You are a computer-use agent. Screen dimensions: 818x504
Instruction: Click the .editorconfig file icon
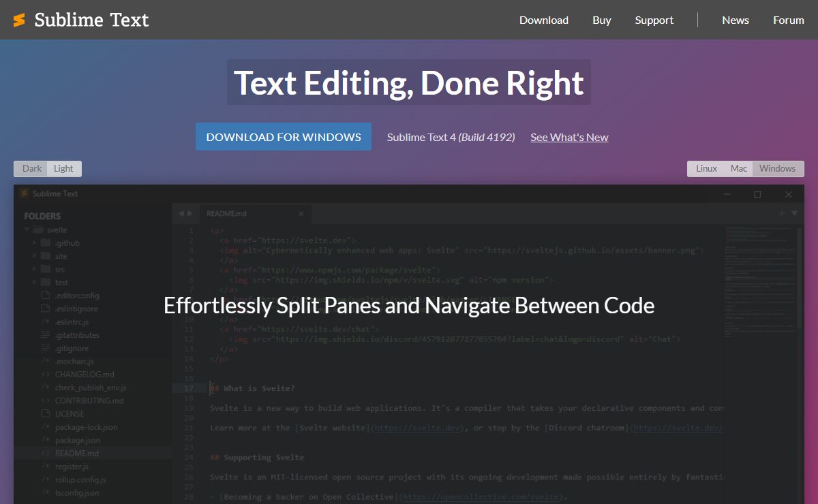point(46,296)
